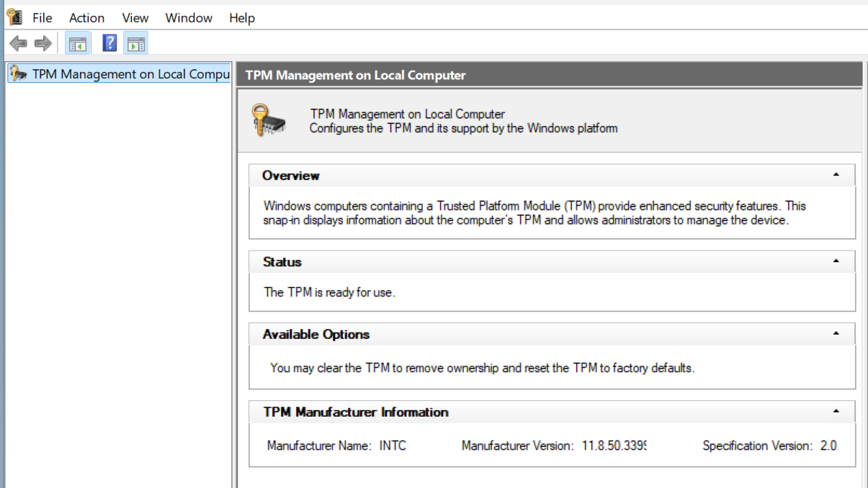Open the Help menu
868x488 pixels.
point(242,18)
